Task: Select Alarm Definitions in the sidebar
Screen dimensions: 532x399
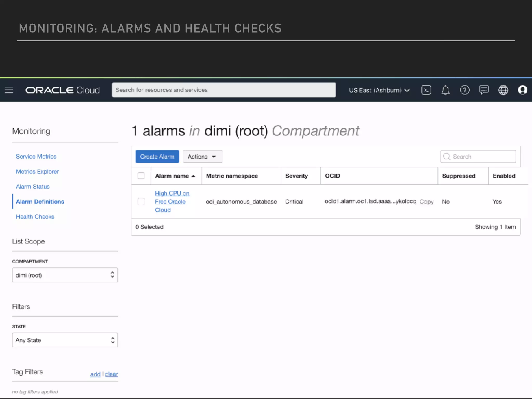Action: pos(40,202)
